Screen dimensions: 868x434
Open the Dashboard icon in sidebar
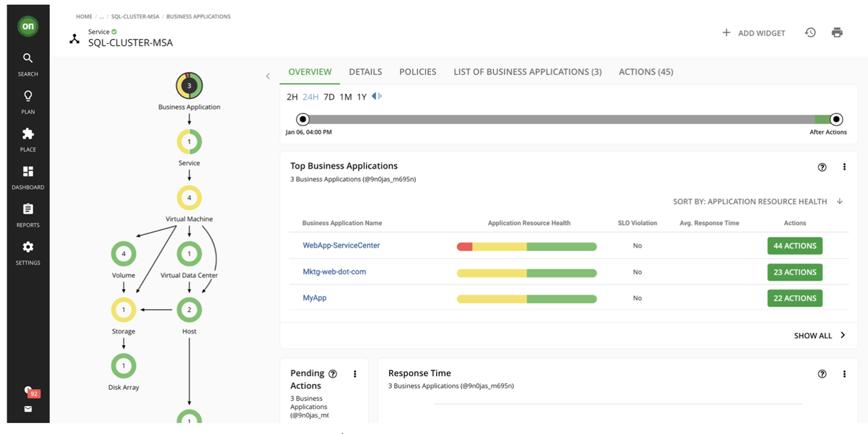click(x=28, y=172)
